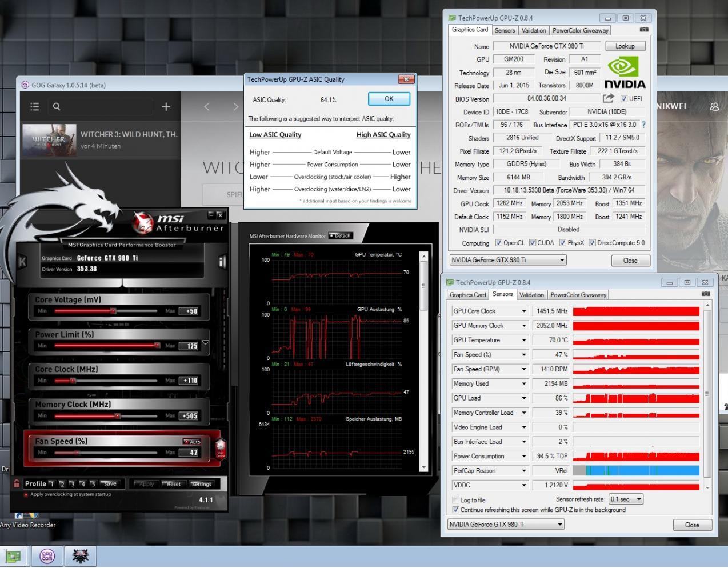Select Afterburner profile slot 1
This screenshot has width=728, height=568.
click(51, 484)
